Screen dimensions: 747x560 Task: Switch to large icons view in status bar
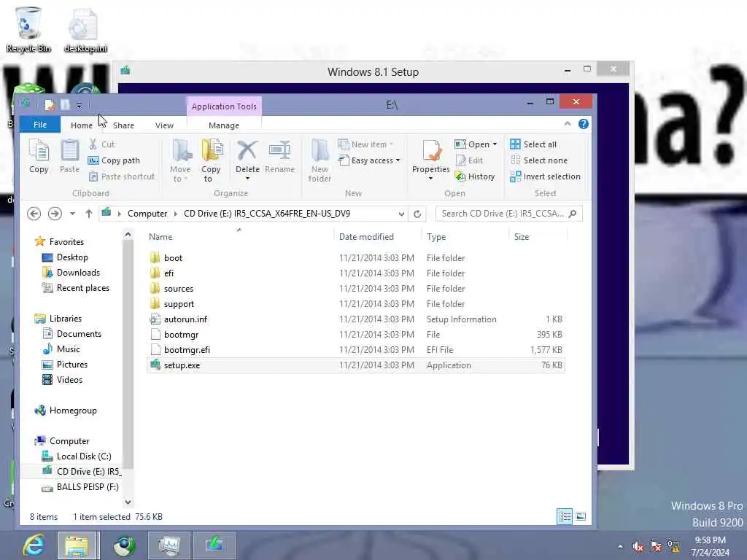coord(581,517)
